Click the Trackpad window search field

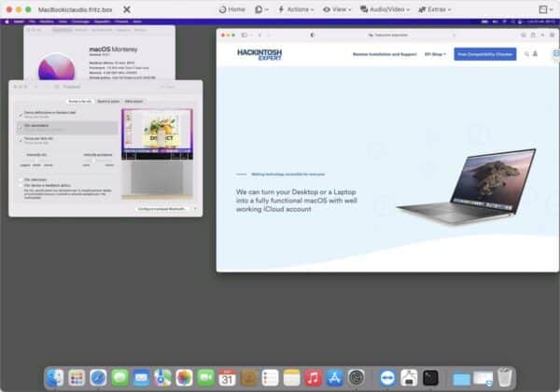pyautogui.click(x=177, y=87)
